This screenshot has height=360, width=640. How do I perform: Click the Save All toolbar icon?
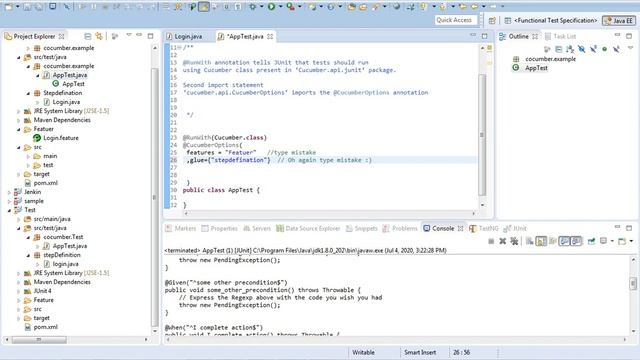pyautogui.click(x=39, y=7)
